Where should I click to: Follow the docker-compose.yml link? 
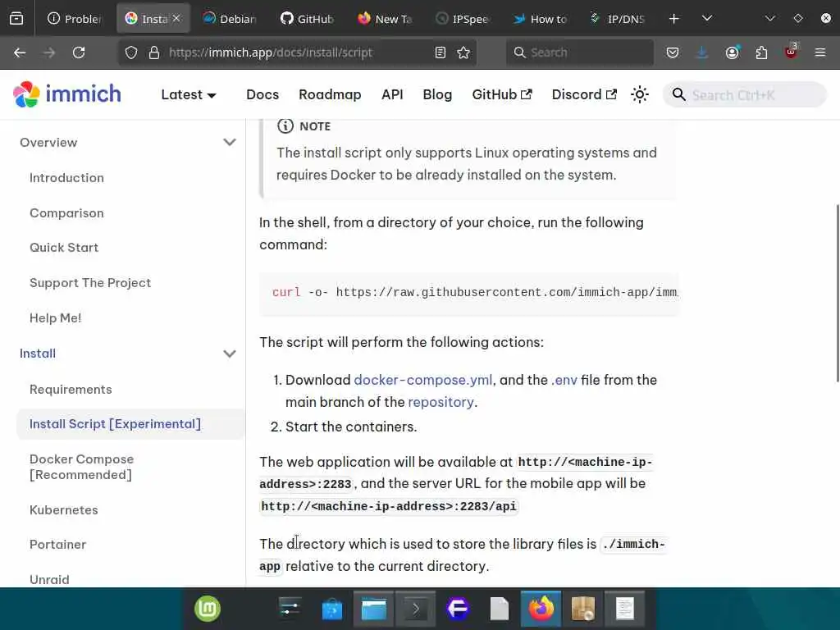coord(422,380)
